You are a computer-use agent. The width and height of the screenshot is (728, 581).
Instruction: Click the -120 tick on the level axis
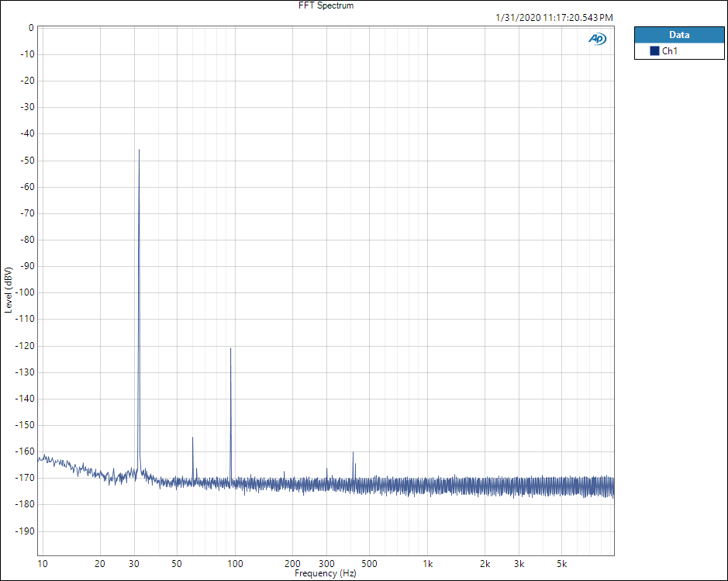26,346
